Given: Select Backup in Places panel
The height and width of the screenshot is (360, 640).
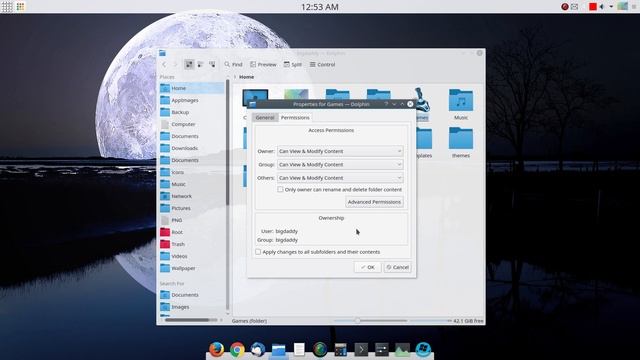Looking at the screenshot, I should tap(192, 112).
